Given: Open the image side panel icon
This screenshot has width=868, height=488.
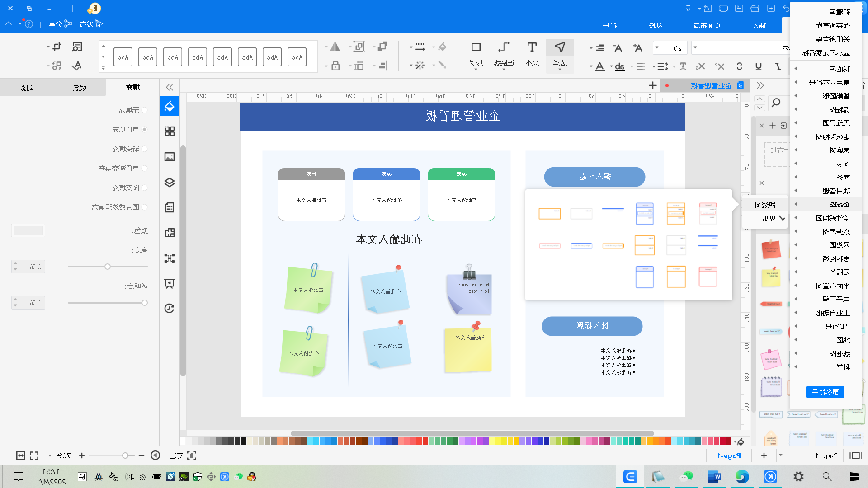Looking at the screenshot, I should point(170,157).
